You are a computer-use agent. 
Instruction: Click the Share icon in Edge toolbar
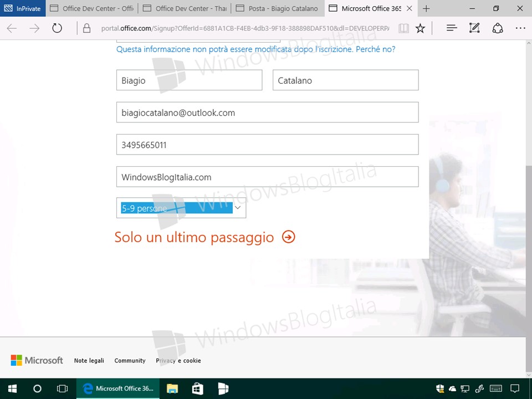pyautogui.click(x=498, y=28)
